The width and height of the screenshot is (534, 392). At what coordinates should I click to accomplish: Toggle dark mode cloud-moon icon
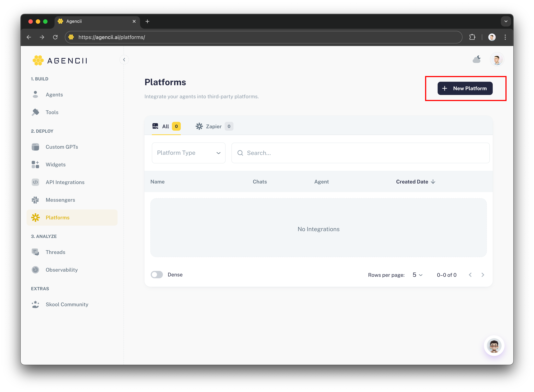[477, 59]
